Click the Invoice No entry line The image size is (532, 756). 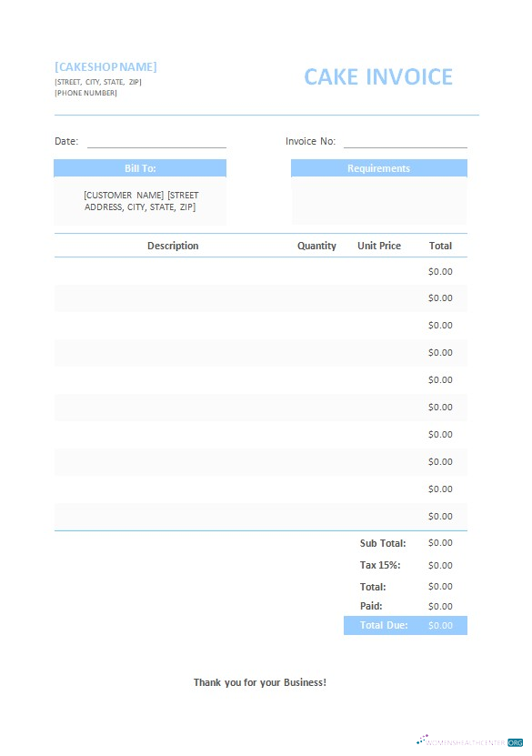tap(406, 142)
